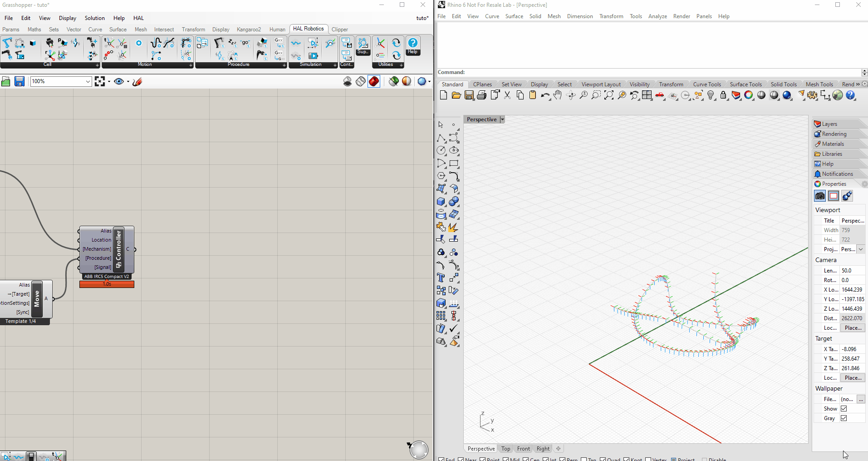
Task: Click the blue robot arm icon in Cell panel
Action: coord(7,43)
